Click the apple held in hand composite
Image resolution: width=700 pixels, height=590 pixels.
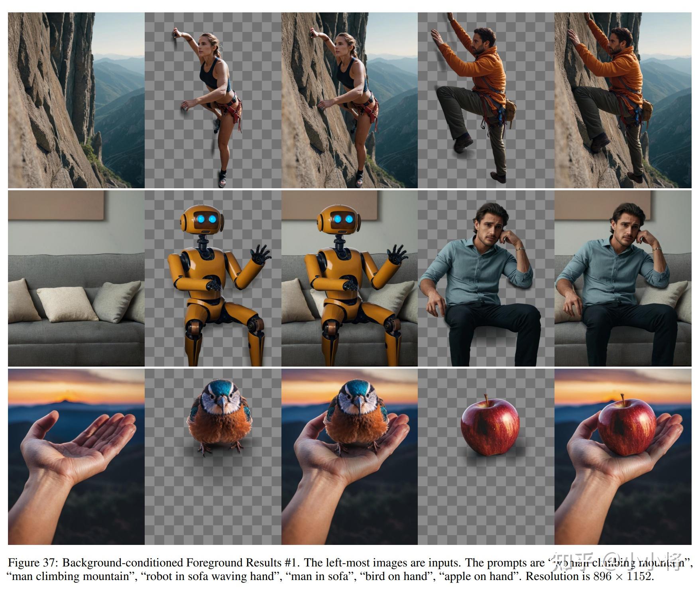pyautogui.click(x=623, y=457)
